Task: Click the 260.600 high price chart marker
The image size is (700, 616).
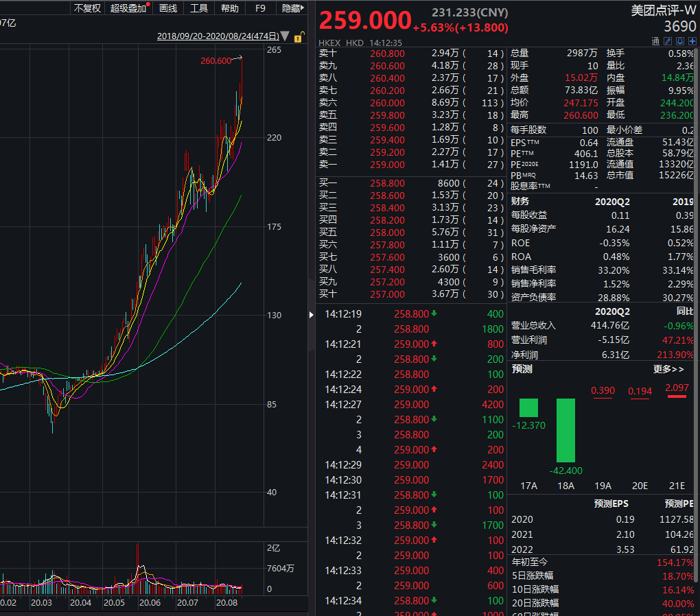Action: tap(215, 60)
